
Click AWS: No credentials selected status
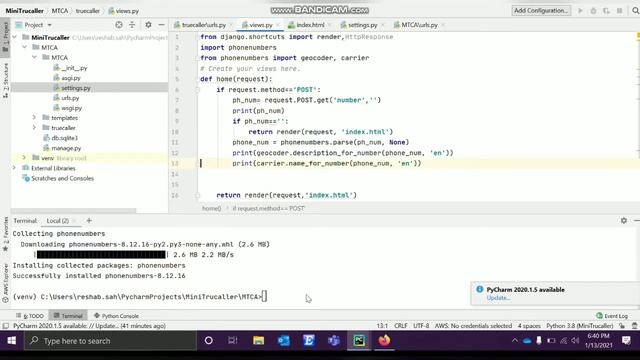[473, 326]
